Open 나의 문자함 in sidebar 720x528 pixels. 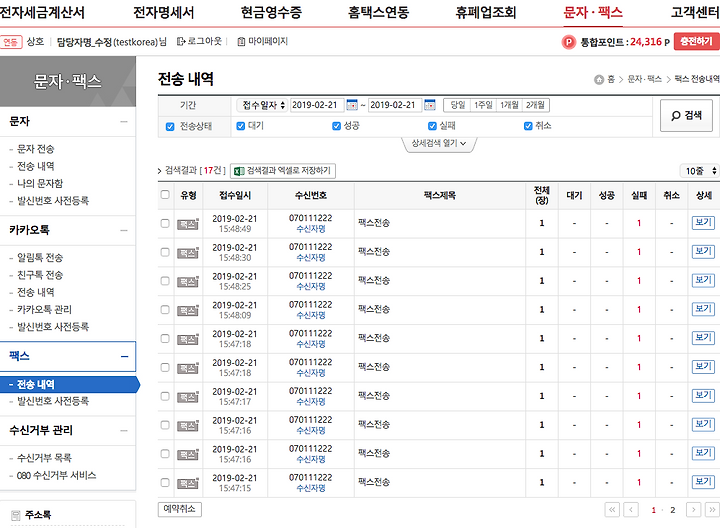point(40,184)
